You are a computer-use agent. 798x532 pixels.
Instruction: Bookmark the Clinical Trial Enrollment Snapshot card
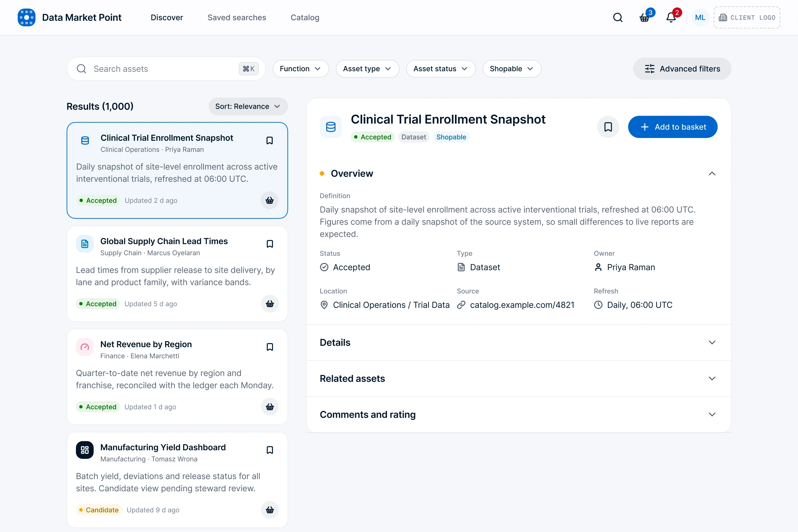click(269, 140)
